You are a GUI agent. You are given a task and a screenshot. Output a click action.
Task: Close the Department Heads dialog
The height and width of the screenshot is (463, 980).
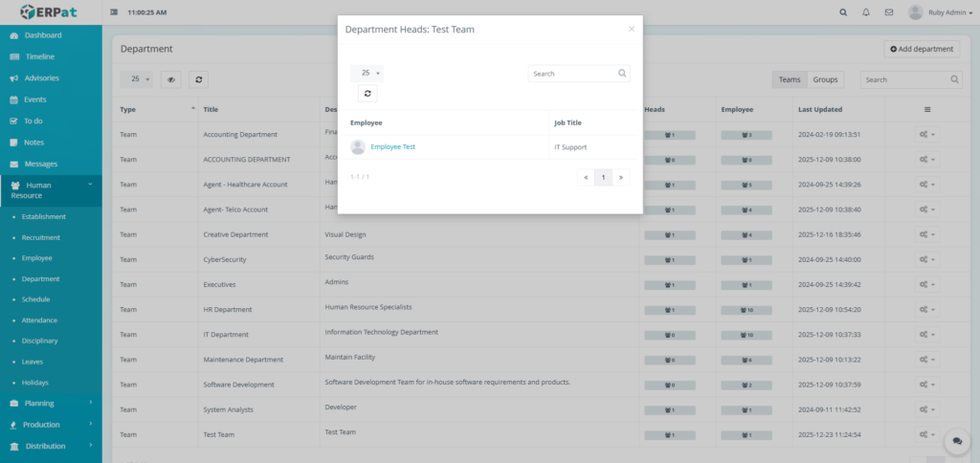[x=631, y=29]
